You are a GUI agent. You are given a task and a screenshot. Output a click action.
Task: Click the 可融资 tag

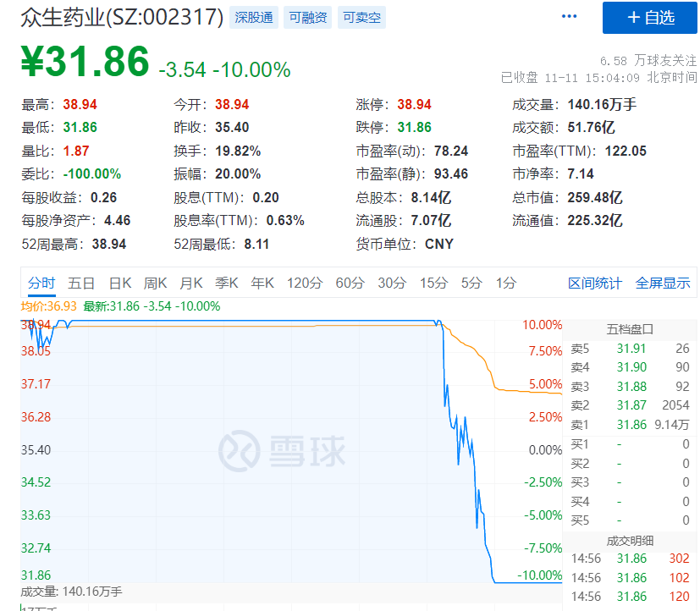pyautogui.click(x=308, y=18)
